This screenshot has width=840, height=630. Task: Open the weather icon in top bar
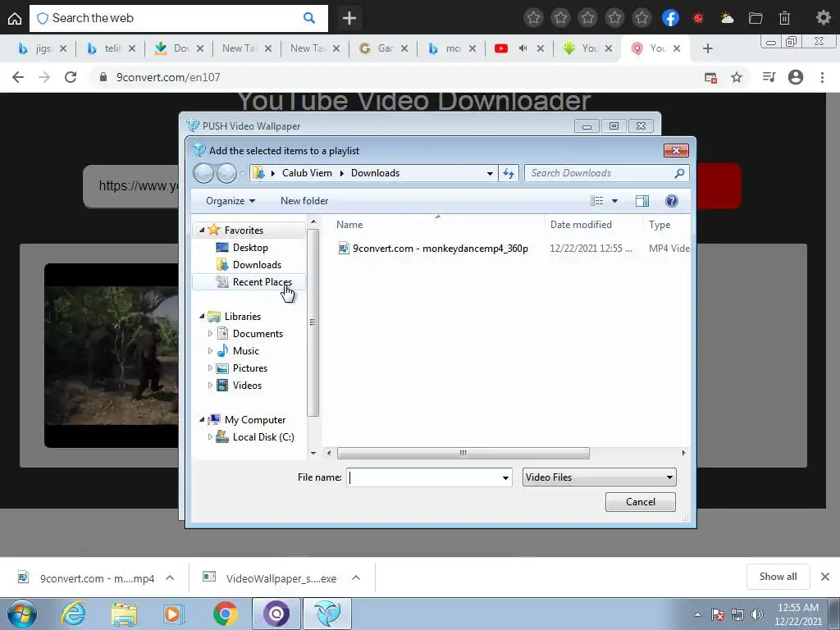tap(727, 18)
